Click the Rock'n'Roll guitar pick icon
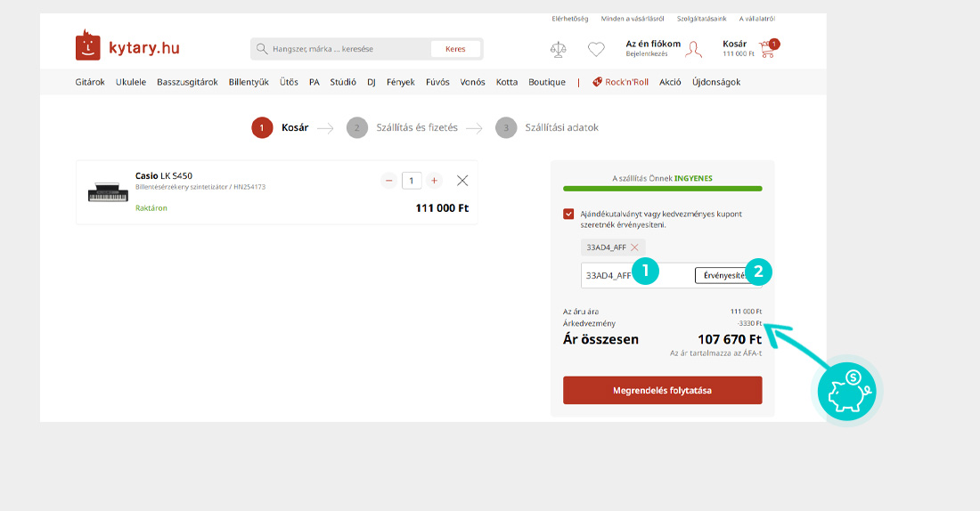Image resolution: width=980 pixels, height=511 pixels. point(597,82)
